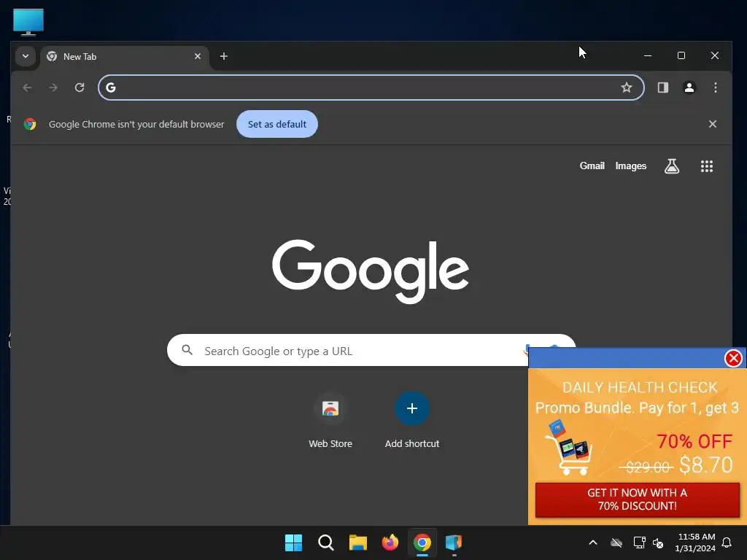Click the 70% OFF text in ad
Screen dimensions: 747x560
coord(694,441)
